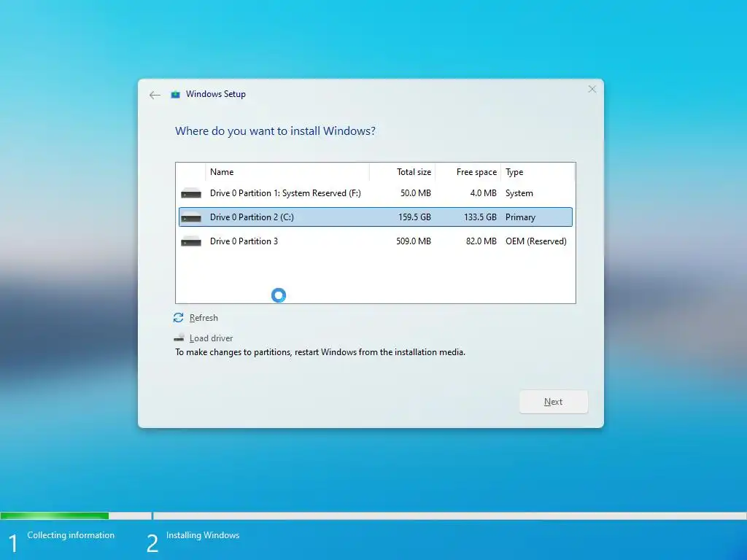Click the 509.0 MB total size cell

pyautogui.click(x=414, y=241)
